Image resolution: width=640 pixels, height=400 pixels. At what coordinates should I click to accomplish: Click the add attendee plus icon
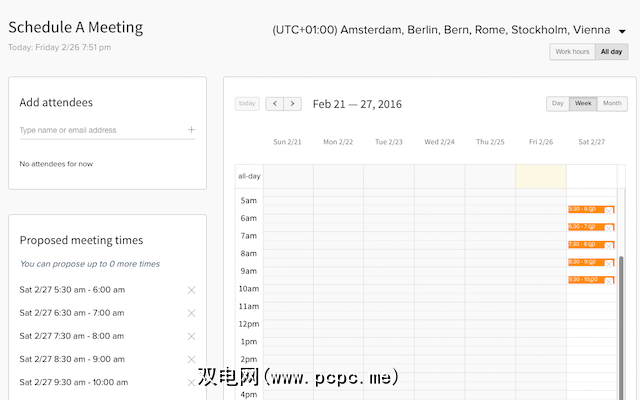[x=191, y=130]
